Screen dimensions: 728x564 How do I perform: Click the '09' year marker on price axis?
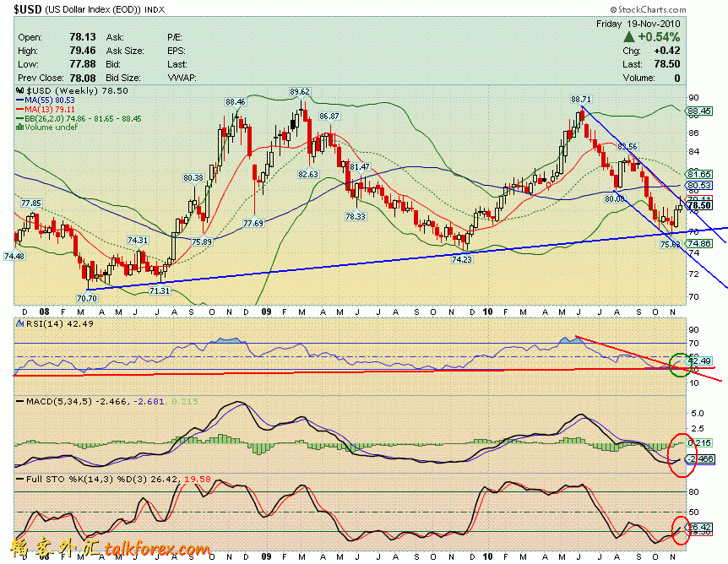tap(266, 312)
